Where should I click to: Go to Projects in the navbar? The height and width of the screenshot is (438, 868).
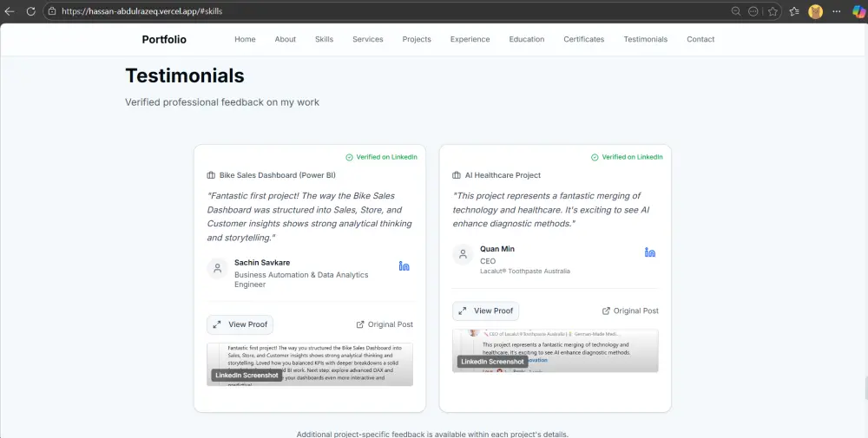pyautogui.click(x=417, y=39)
